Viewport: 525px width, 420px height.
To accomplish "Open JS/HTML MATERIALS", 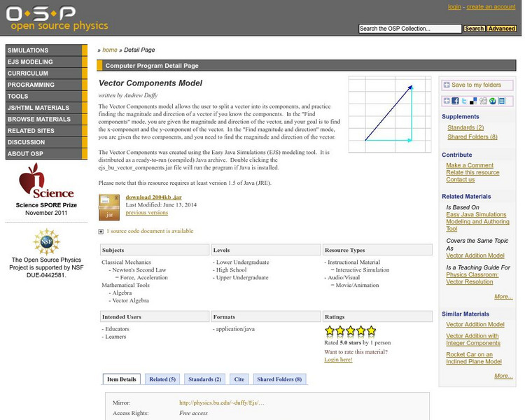I will tap(46, 108).
